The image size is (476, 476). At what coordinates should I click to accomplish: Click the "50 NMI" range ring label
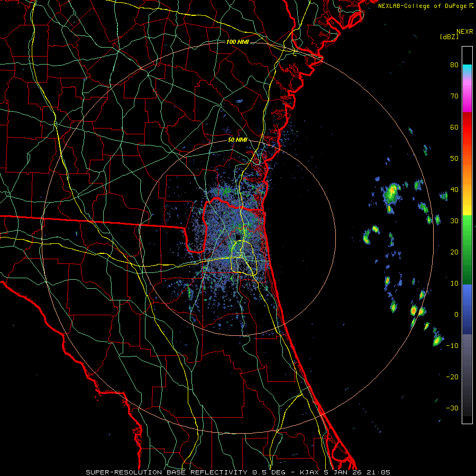click(x=237, y=140)
